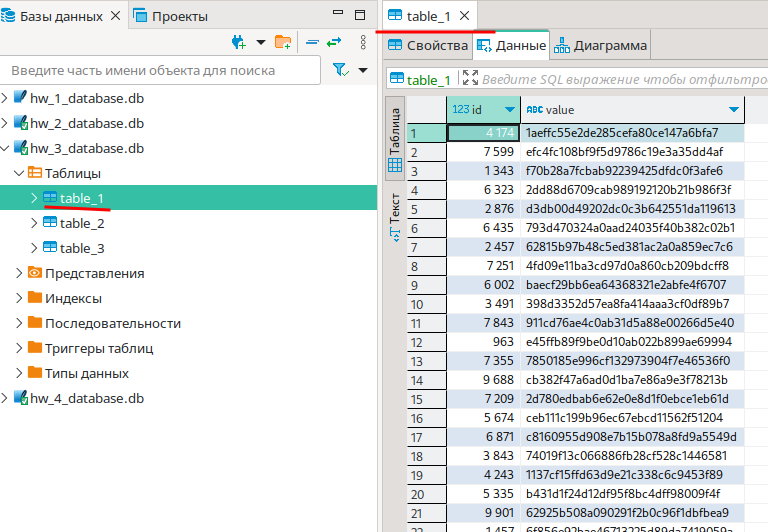
Task: Click the collapse all icon in navigator
Action: [x=312, y=43]
